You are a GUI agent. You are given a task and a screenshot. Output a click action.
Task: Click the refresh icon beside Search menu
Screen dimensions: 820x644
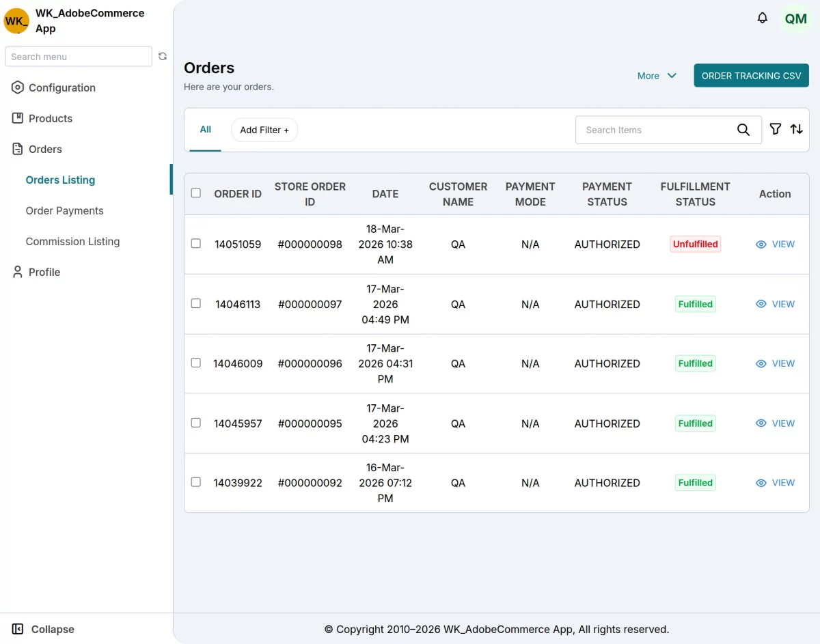coord(163,57)
